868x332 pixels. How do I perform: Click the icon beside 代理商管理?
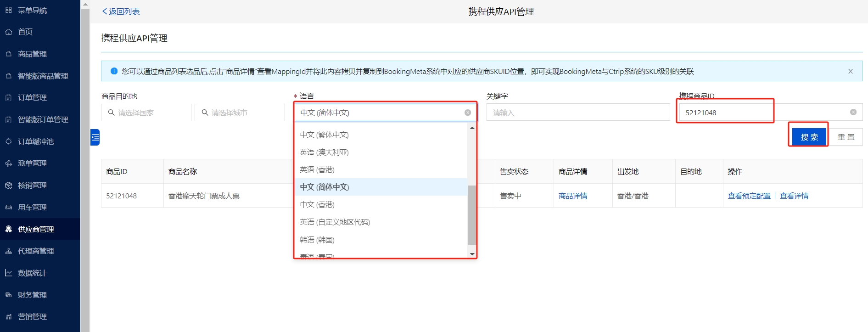pyautogui.click(x=8, y=251)
